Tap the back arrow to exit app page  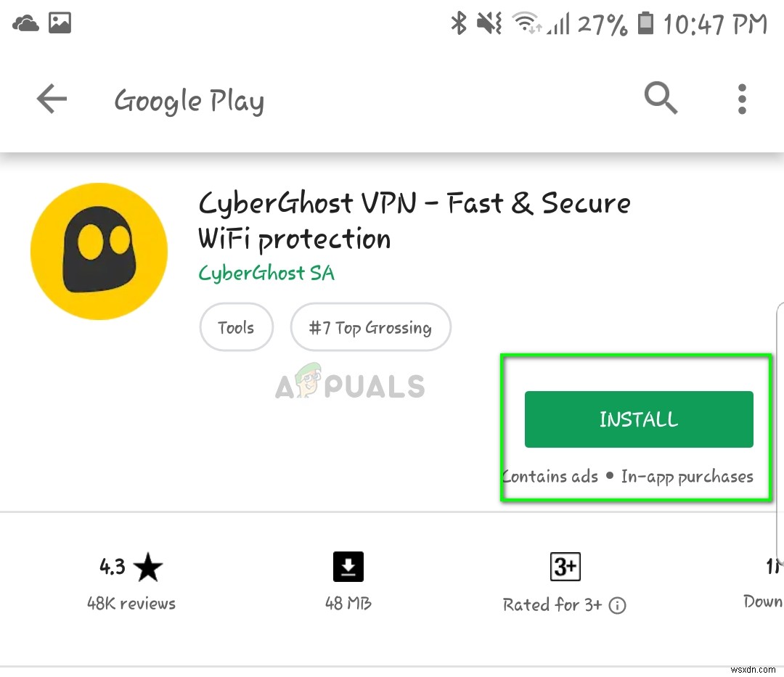[x=51, y=99]
